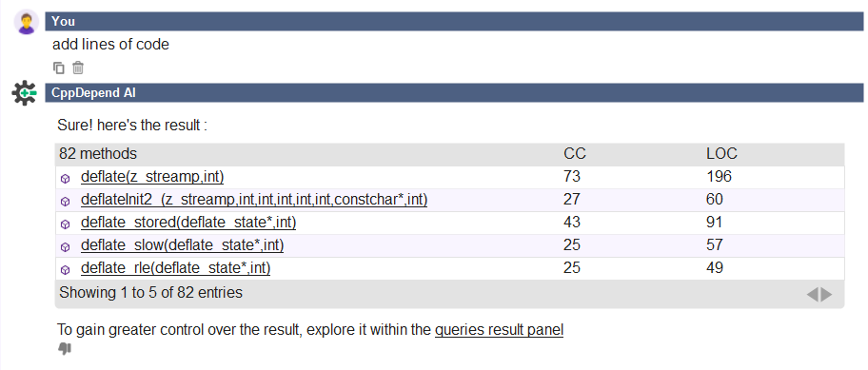Click the deflate_stored method cube icon
868x370 pixels.
(66, 224)
